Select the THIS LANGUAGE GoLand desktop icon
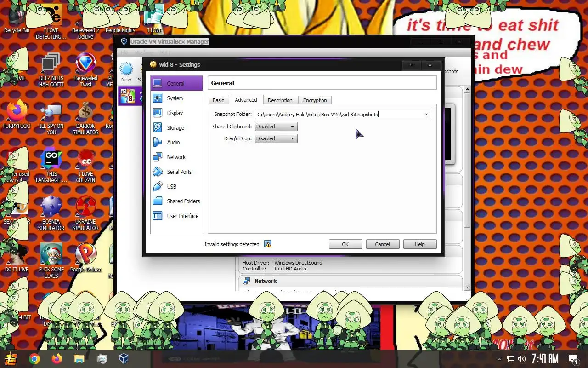This screenshot has width=588, height=368. click(51, 166)
